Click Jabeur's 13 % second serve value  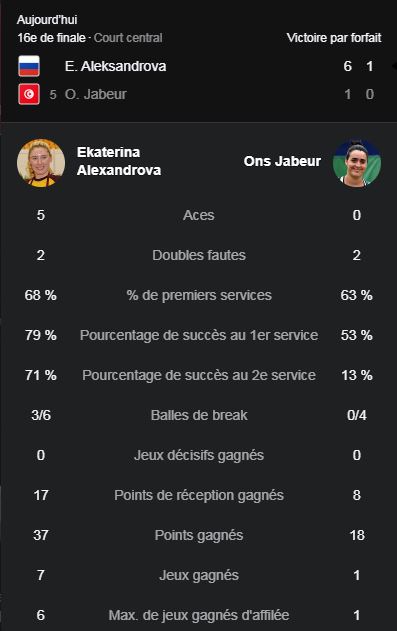357,375
